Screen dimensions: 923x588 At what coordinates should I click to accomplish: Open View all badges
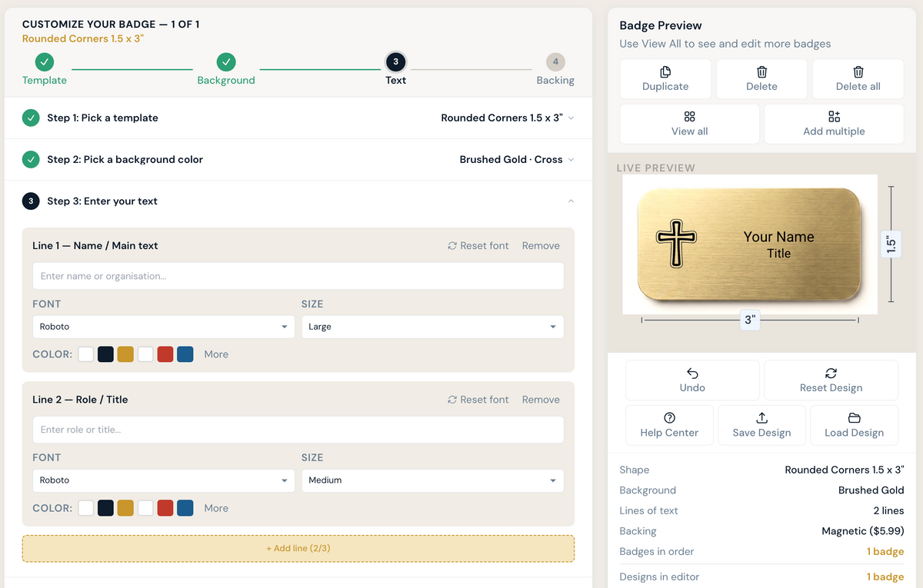coord(689,124)
